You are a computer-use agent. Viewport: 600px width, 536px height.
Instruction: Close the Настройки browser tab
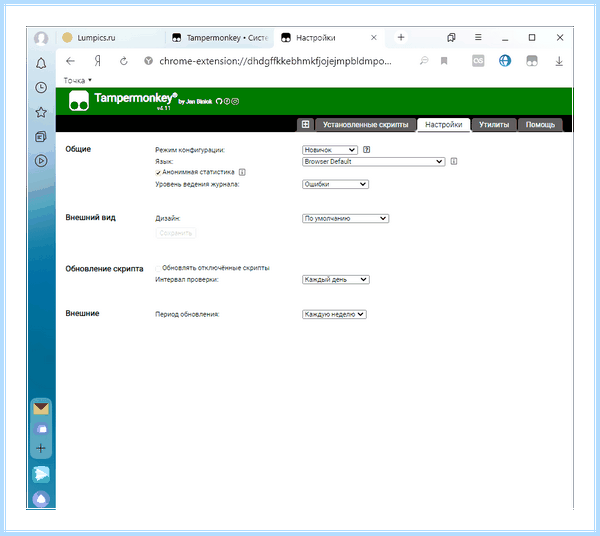tap(374, 37)
